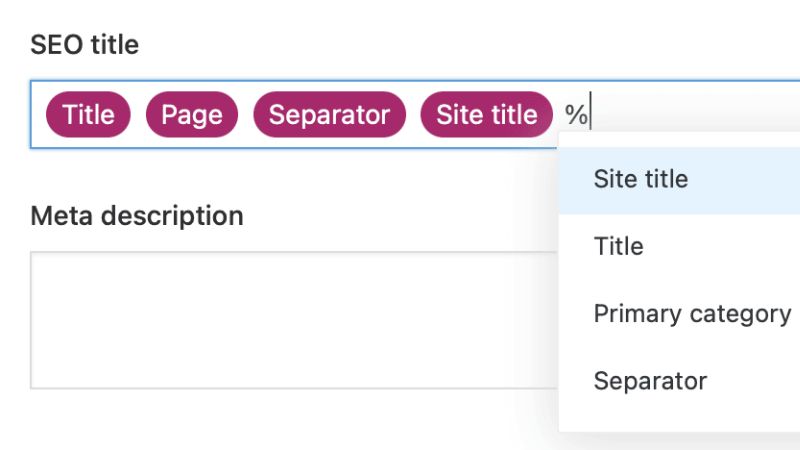Screen dimensions: 800x450
Task: Select the Site title tag in the field
Action: [x=486, y=115]
